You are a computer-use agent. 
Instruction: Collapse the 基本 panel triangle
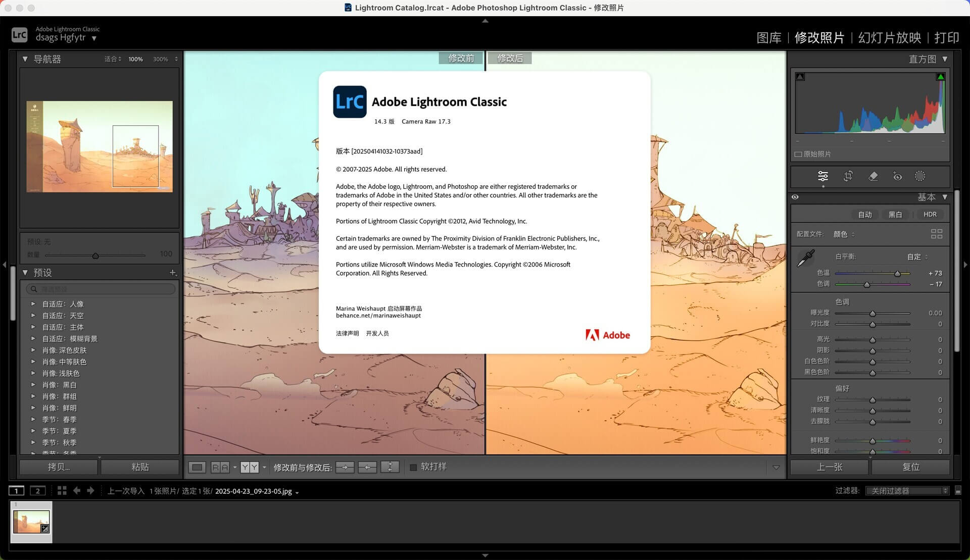pyautogui.click(x=945, y=197)
